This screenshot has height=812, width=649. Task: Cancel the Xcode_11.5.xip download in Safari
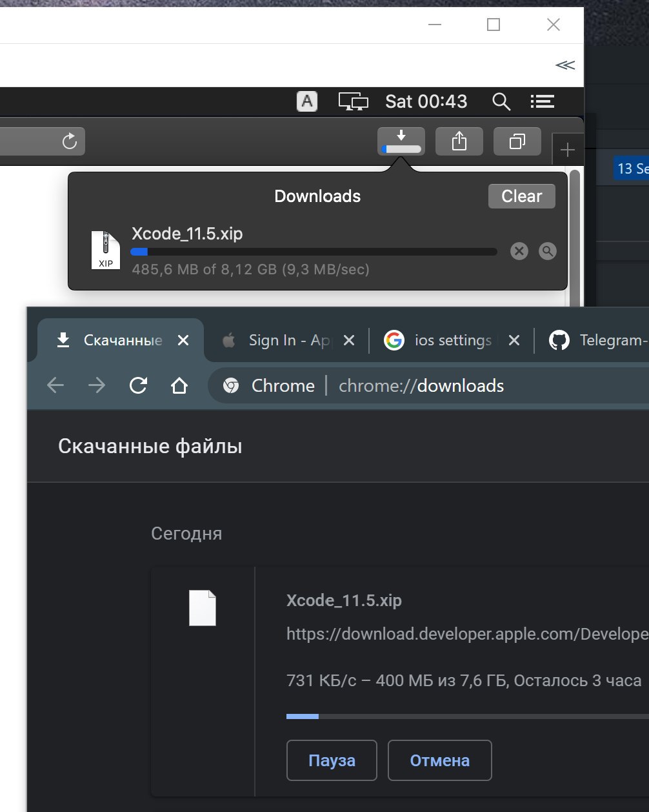519,251
